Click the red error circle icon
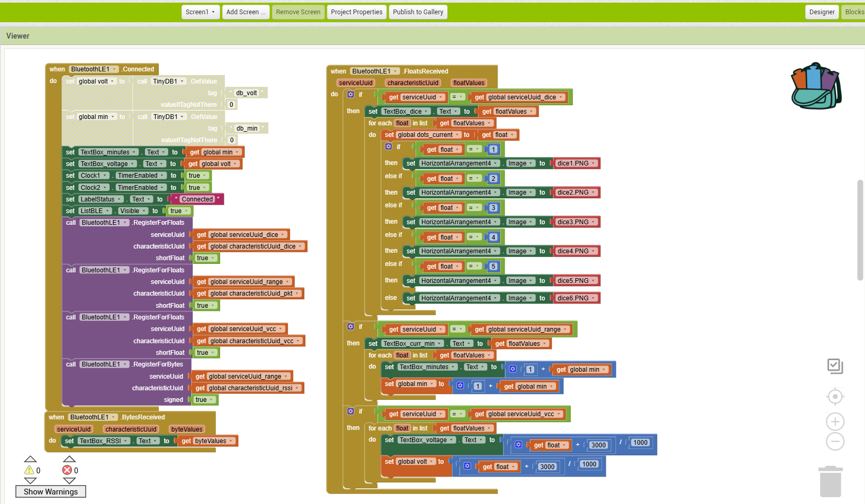Screen dimensions: 865x504 pyautogui.click(x=67, y=470)
